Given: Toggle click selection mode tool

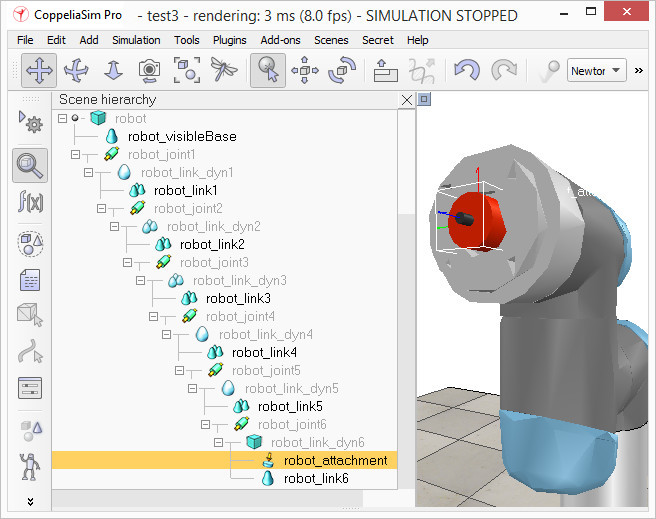Looking at the screenshot, I should pyautogui.click(x=268, y=70).
